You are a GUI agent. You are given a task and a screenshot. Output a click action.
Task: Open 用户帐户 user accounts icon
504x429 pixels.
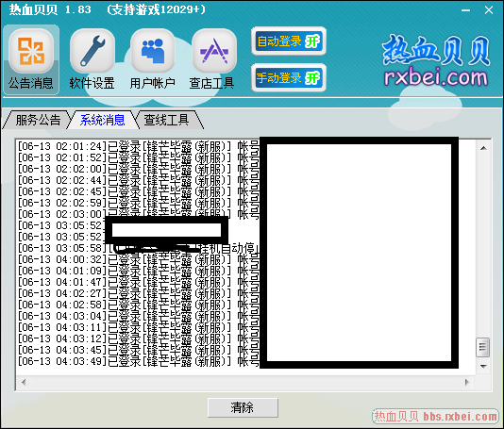coord(152,59)
